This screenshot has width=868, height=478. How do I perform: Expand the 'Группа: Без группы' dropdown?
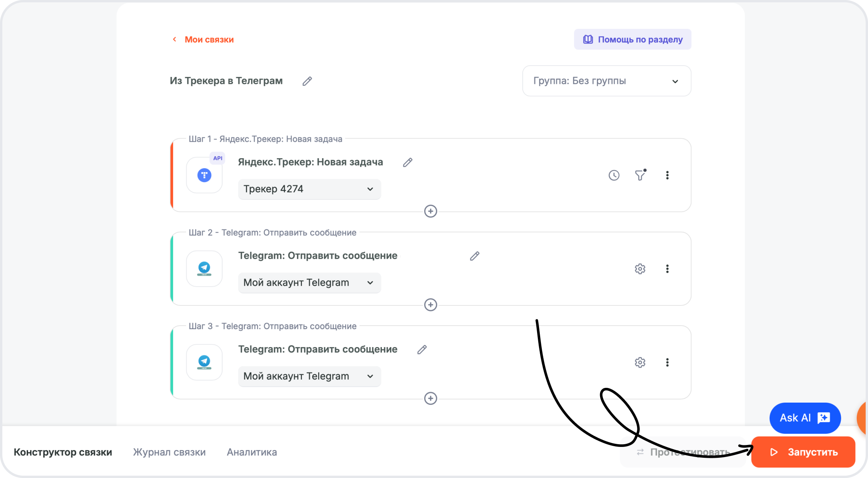tap(607, 81)
